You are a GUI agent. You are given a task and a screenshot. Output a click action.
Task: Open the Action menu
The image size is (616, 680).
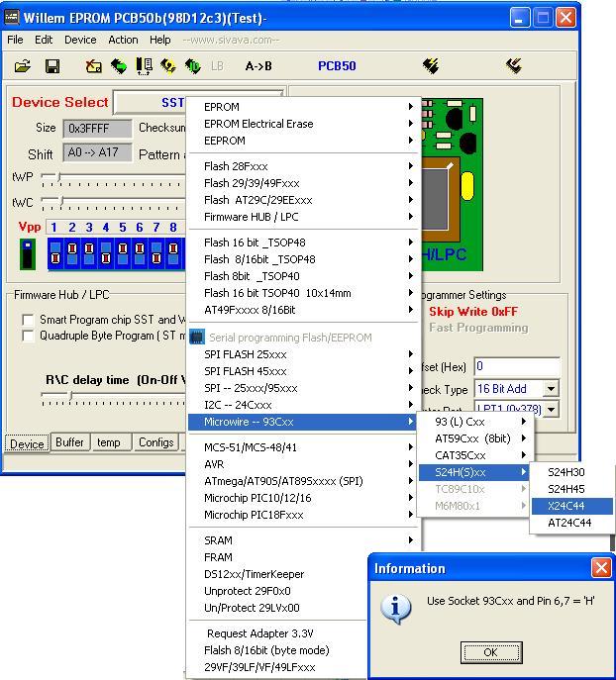(x=123, y=40)
